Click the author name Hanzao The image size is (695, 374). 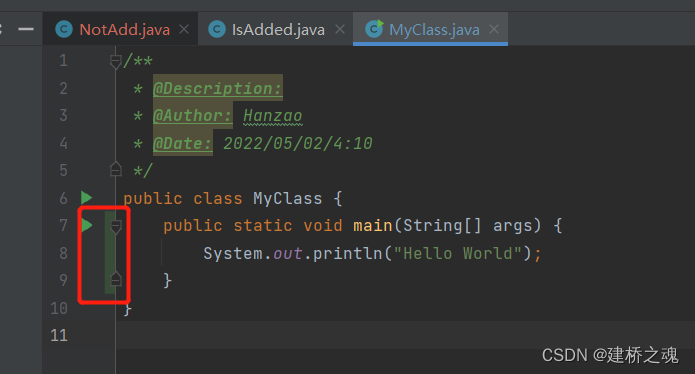point(273,116)
